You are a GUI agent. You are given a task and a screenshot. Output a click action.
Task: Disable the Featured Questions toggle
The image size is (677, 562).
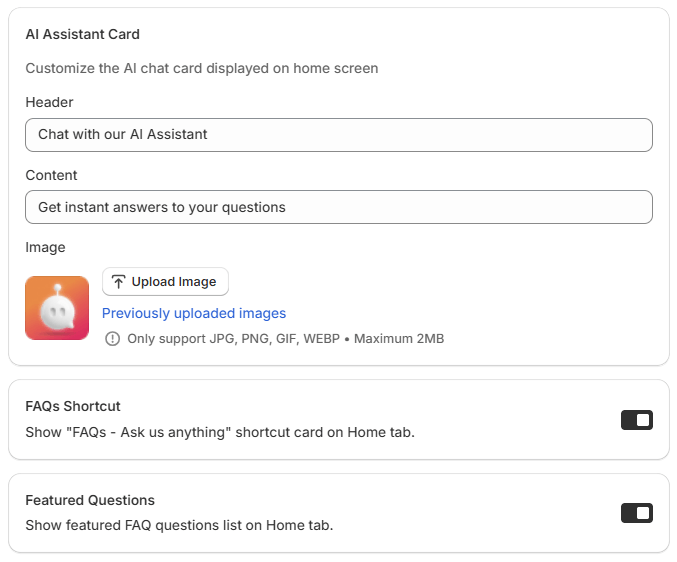click(x=636, y=513)
